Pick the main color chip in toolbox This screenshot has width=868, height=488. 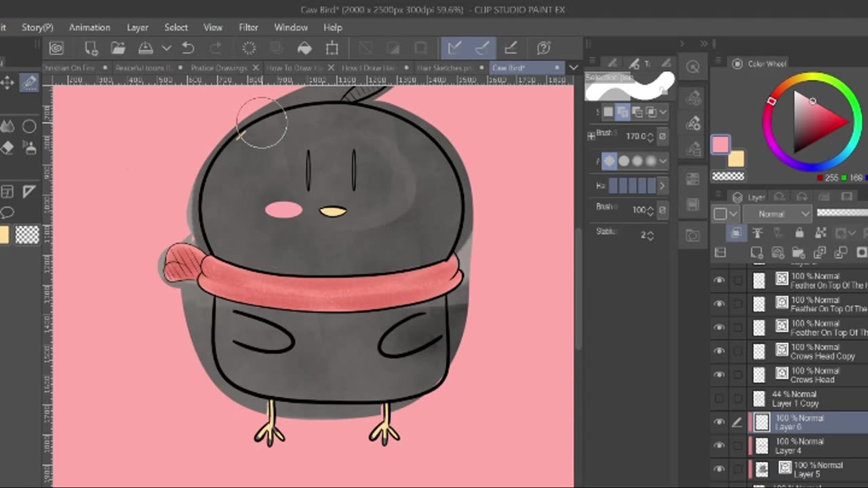point(4,235)
